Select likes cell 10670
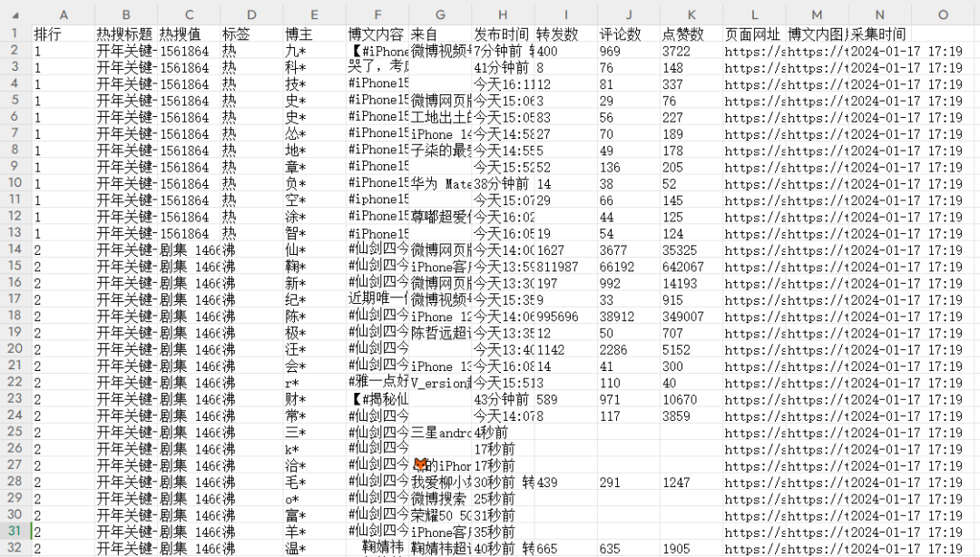 (691, 399)
